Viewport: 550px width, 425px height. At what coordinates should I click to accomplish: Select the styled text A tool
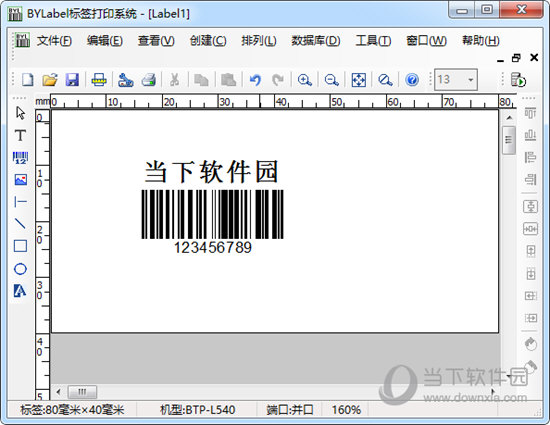tap(20, 291)
